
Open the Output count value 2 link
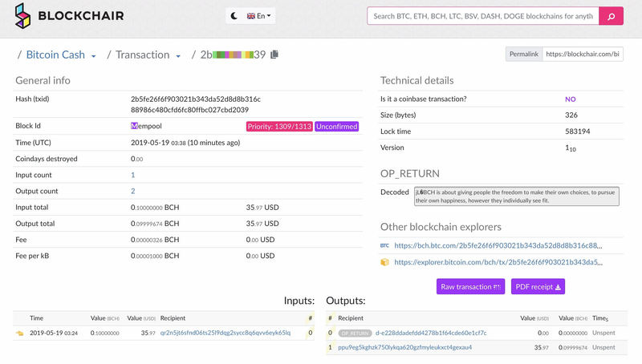(132, 191)
